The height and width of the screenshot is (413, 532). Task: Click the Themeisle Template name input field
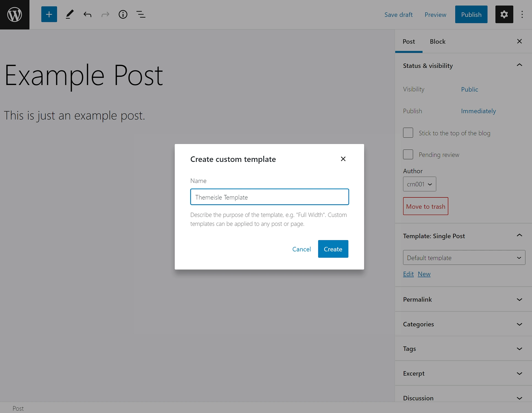point(270,197)
